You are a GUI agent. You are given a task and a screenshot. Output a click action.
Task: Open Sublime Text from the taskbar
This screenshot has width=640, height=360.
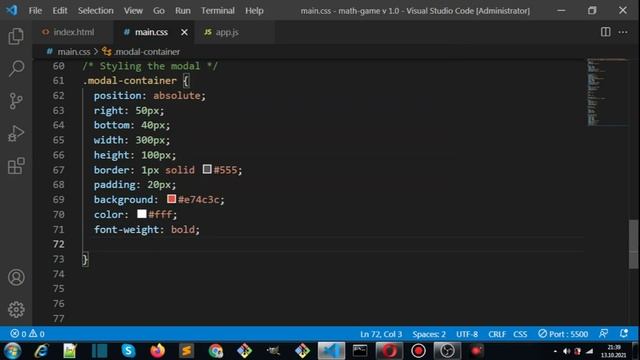[x=186, y=351]
